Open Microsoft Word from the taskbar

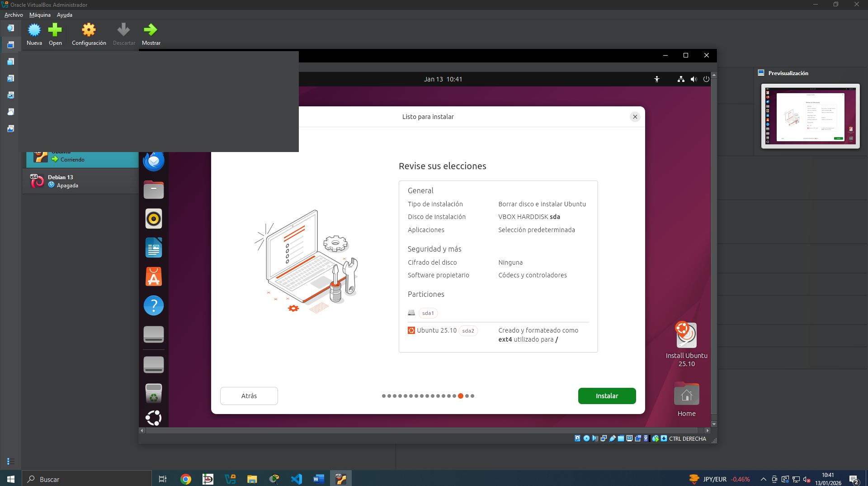318,479
